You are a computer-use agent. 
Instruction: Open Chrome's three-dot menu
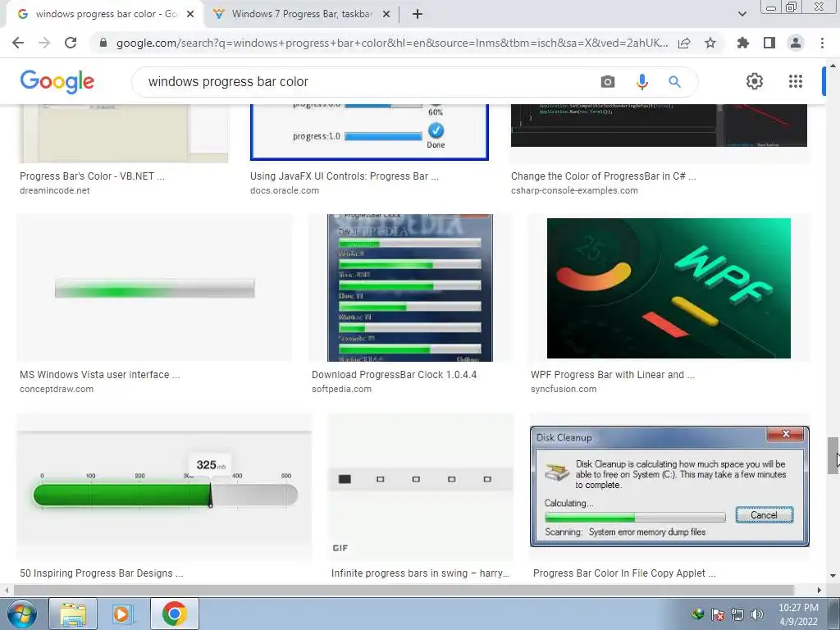(822, 43)
